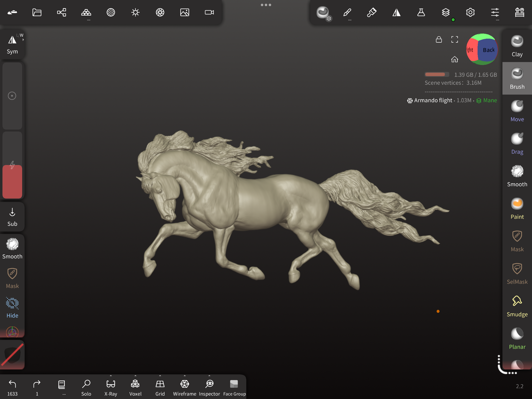Lock the camera with padlock icon
The width and height of the screenshot is (532, 399).
tap(439, 40)
